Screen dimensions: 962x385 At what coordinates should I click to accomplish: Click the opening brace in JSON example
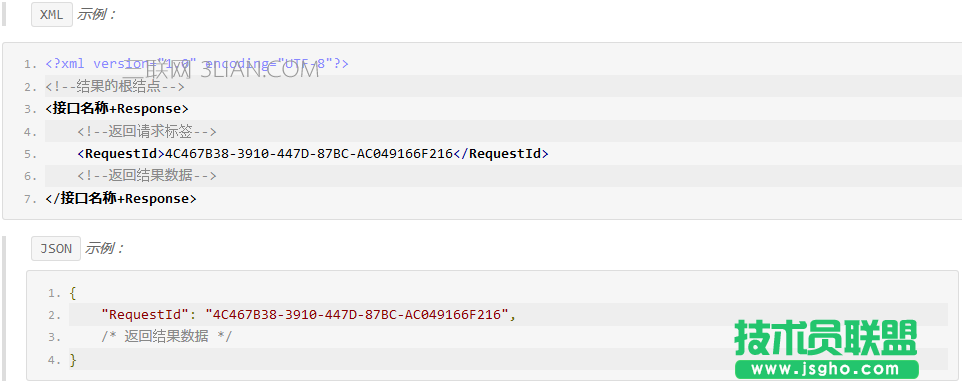coord(73,293)
